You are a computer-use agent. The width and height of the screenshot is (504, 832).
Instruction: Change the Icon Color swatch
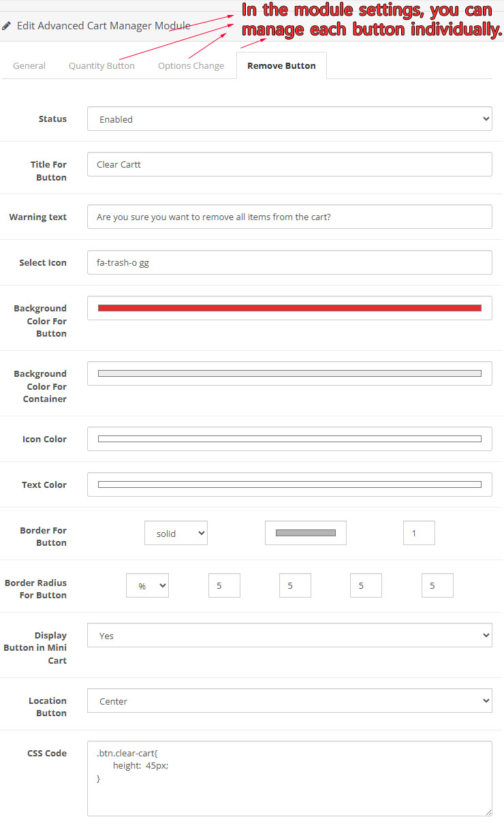click(289, 439)
